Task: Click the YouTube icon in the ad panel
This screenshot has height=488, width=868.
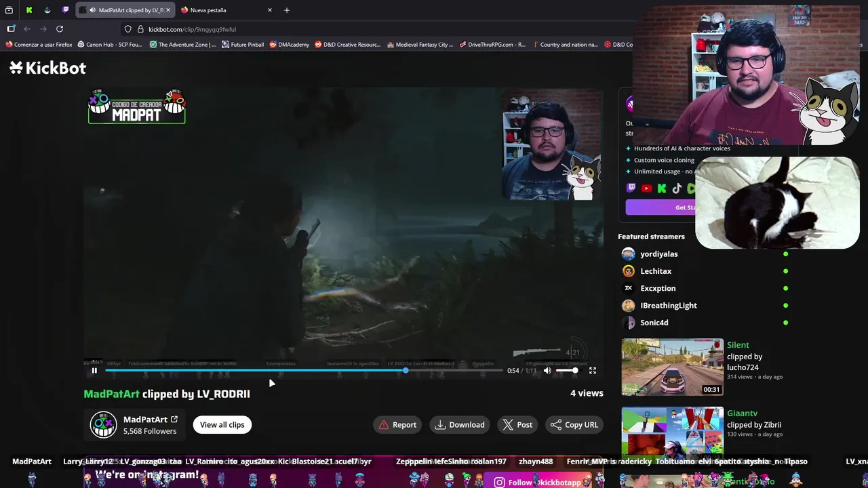Action: click(646, 189)
